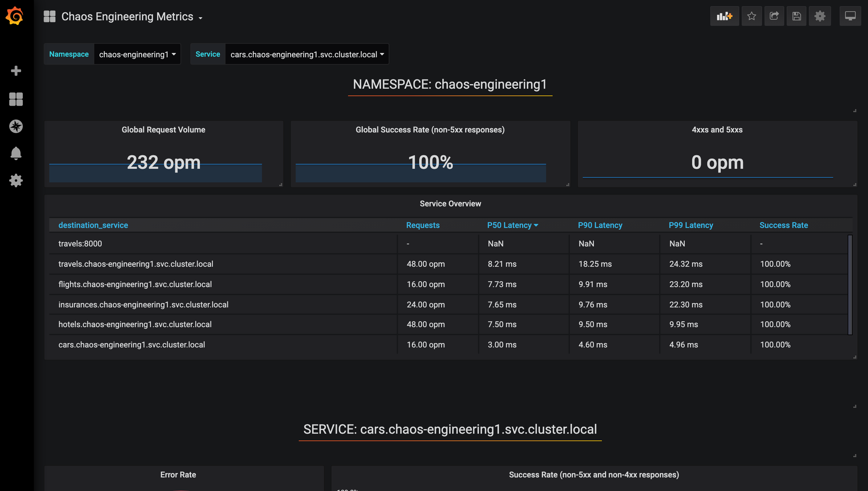Open the Global Success Rate panel title menu

pyautogui.click(x=430, y=129)
